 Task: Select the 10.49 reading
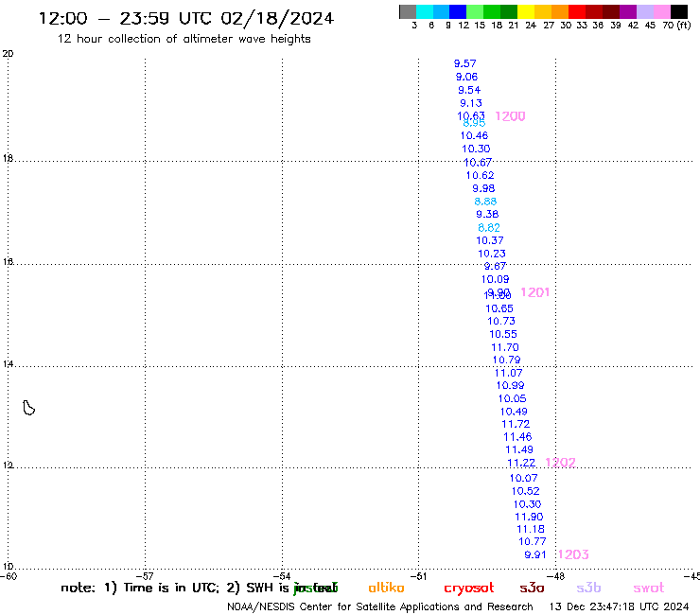tap(514, 412)
